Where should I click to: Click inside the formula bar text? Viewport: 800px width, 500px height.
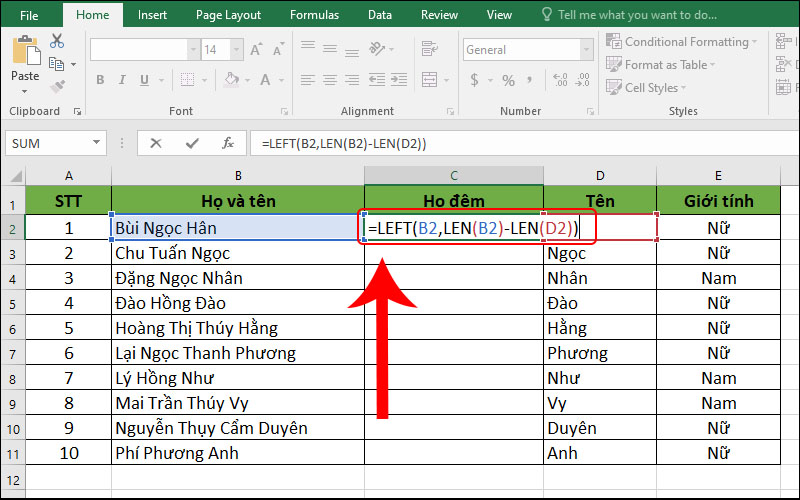(x=344, y=144)
